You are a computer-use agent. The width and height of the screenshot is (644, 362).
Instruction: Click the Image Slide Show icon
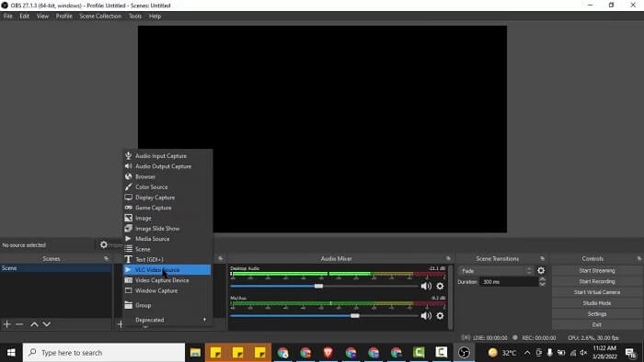click(129, 229)
